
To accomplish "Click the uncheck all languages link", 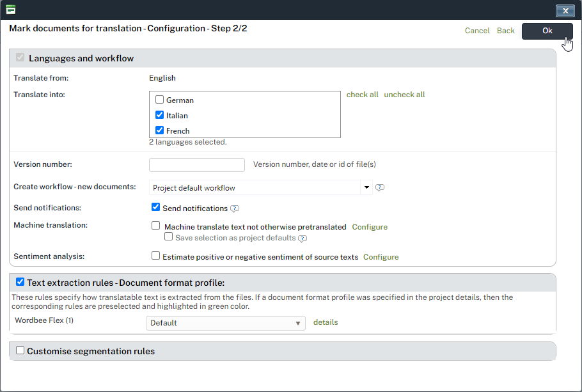I will click(x=404, y=95).
